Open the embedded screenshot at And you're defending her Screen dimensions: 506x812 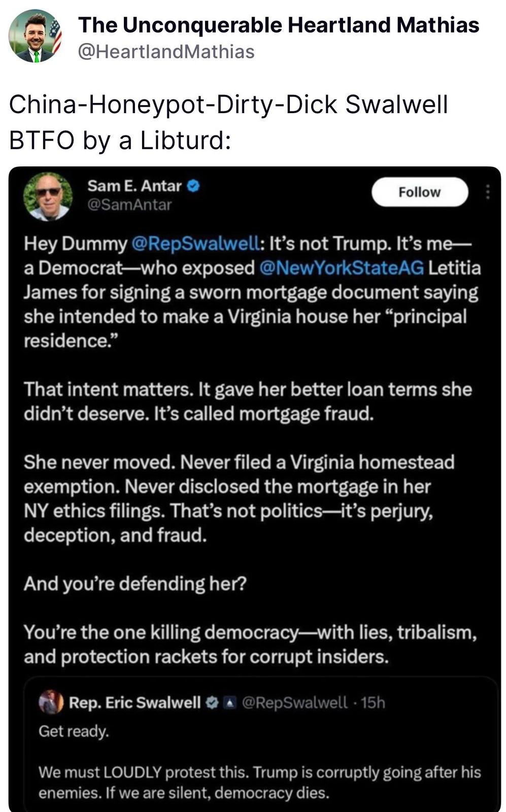(135, 584)
